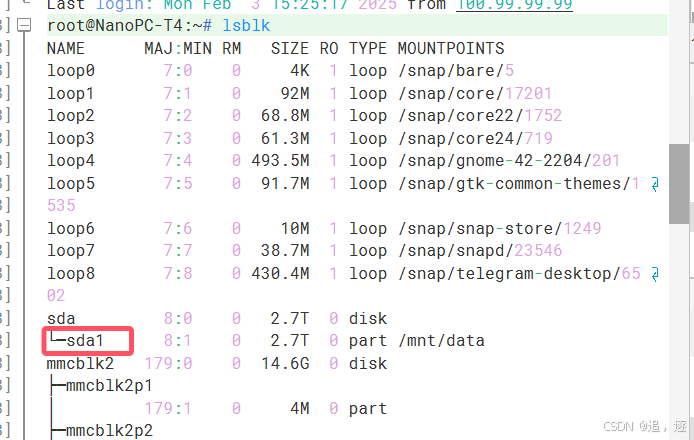The width and height of the screenshot is (694, 440).
Task: Collapse the lsblk command output block
Action: 24,25
